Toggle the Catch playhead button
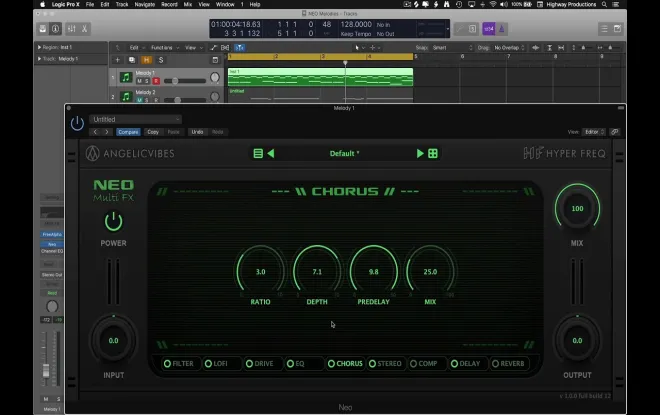This screenshot has height=415, width=660. tap(240, 48)
